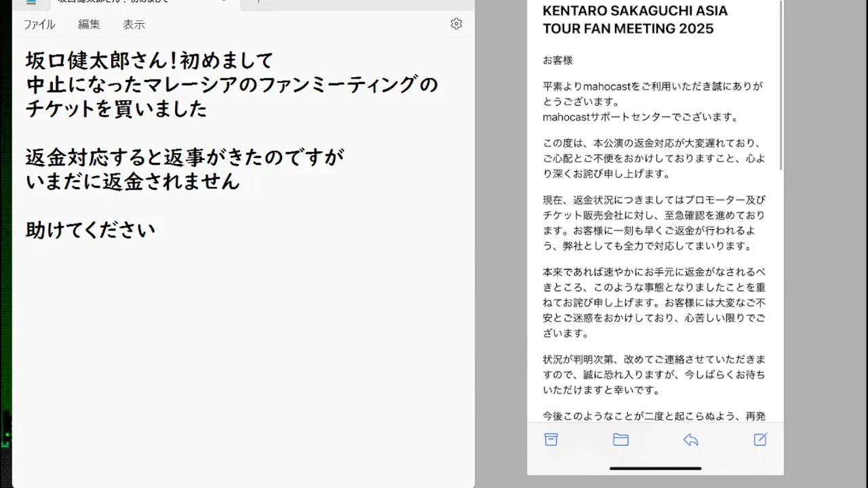Click the line starting 中止になったマレーシア
This screenshot has height=488, width=868.
pos(232,85)
